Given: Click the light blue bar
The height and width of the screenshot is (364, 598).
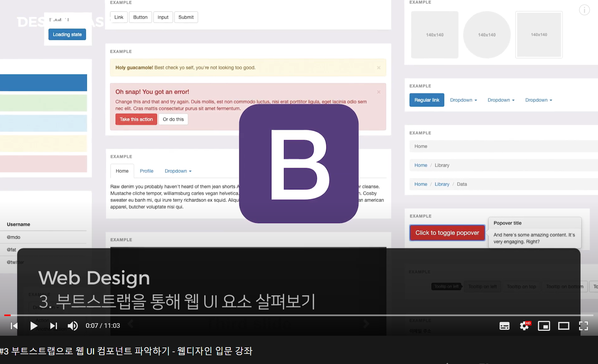Looking at the screenshot, I should (x=43, y=123).
